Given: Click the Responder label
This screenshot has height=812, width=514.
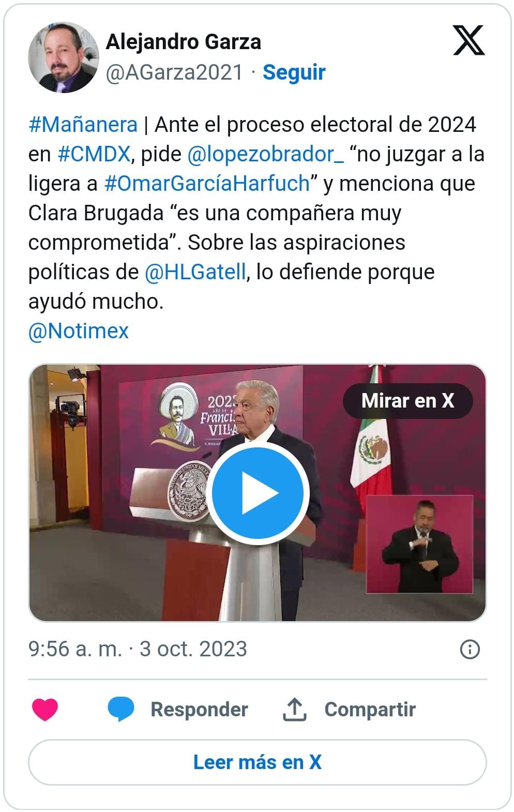Looking at the screenshot, I should tap(199, 710).
